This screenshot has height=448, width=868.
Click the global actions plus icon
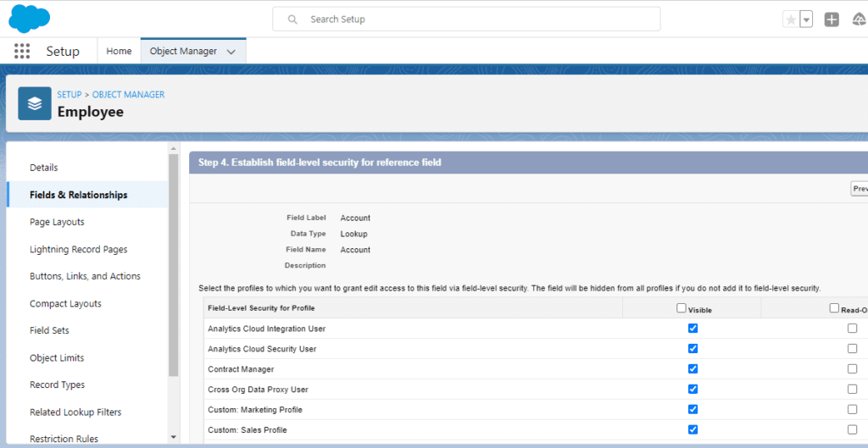832,20
